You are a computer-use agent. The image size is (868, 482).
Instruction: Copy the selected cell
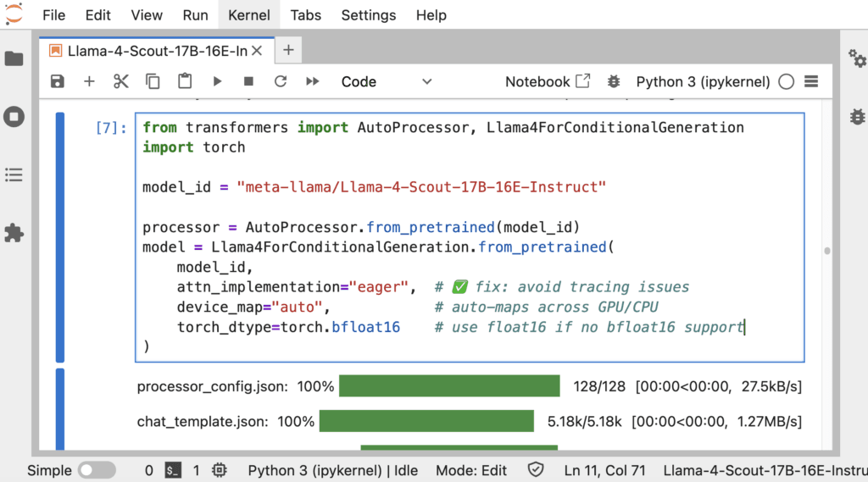[153, 82]
